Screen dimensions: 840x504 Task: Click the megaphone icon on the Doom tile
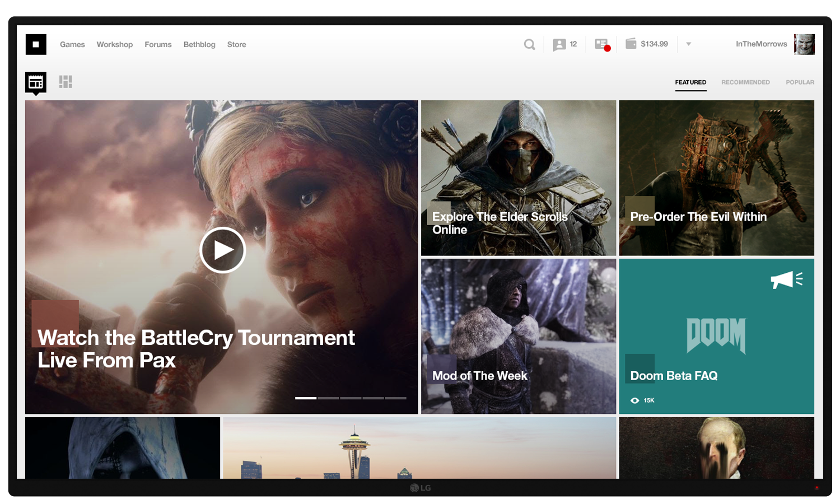(787, 279)
